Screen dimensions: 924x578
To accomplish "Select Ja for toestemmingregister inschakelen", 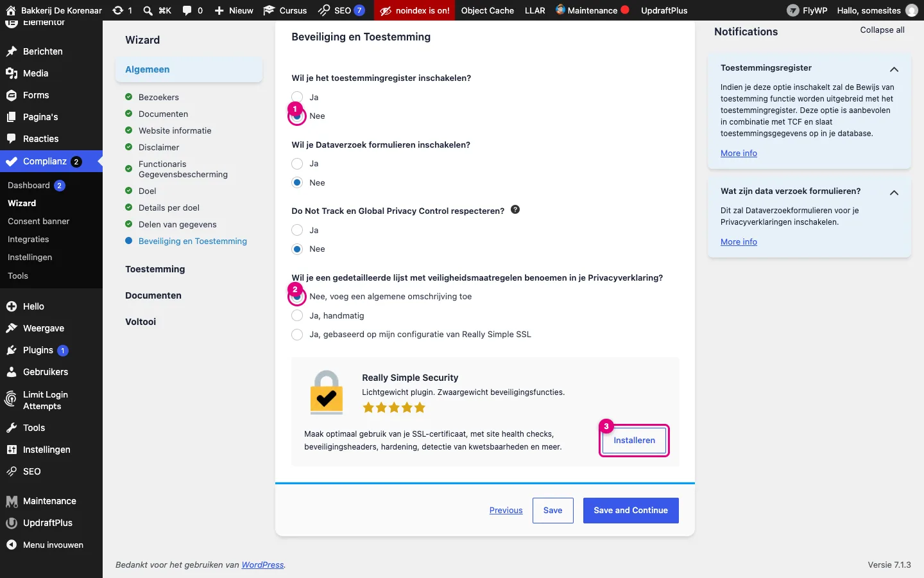I will [x=297, y=98].
